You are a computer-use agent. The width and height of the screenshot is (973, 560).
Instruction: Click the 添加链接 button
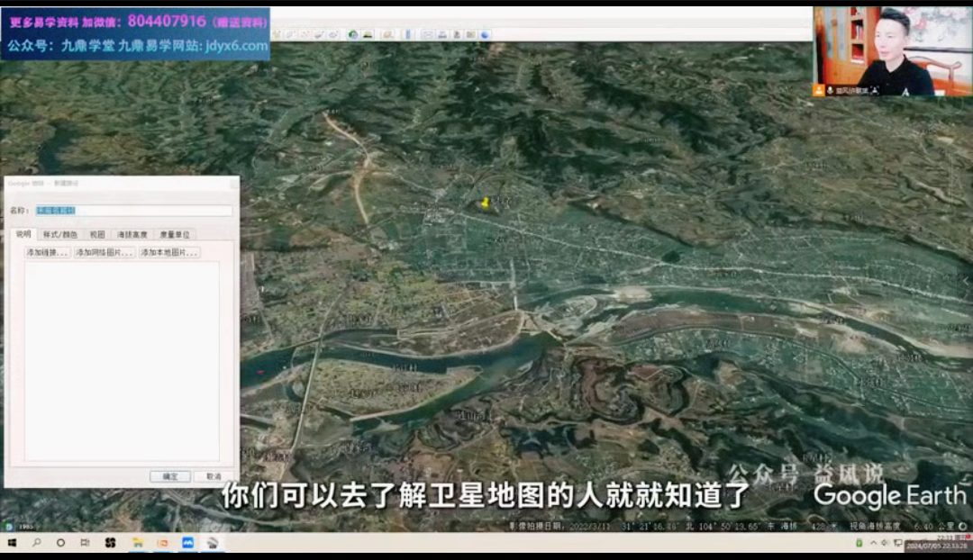tap(47, 253)
